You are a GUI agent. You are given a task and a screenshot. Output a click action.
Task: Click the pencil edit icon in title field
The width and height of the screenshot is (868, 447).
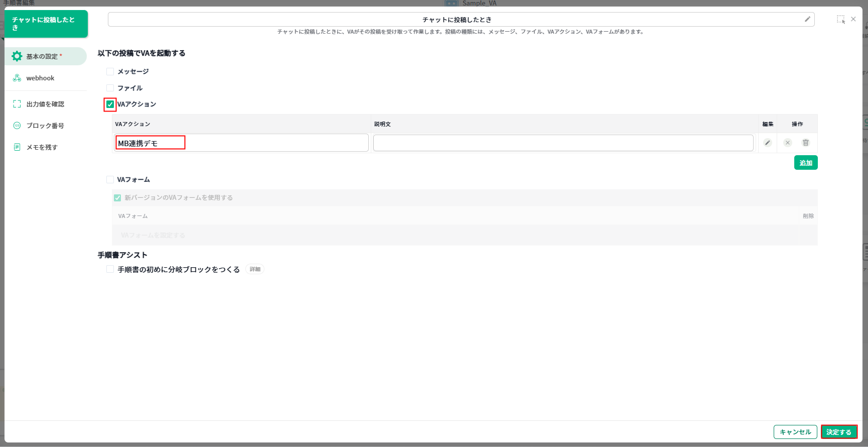(807, 19)
